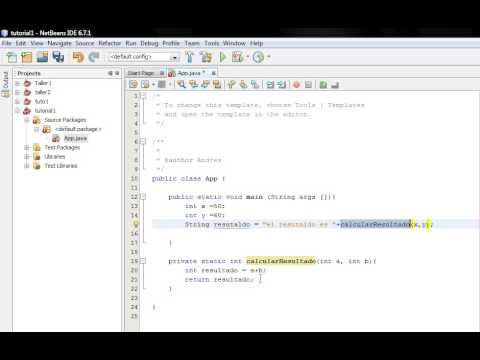Screen dimensions: 480x360
Task: Open the Window menu
Action: [x=234, y=43]
